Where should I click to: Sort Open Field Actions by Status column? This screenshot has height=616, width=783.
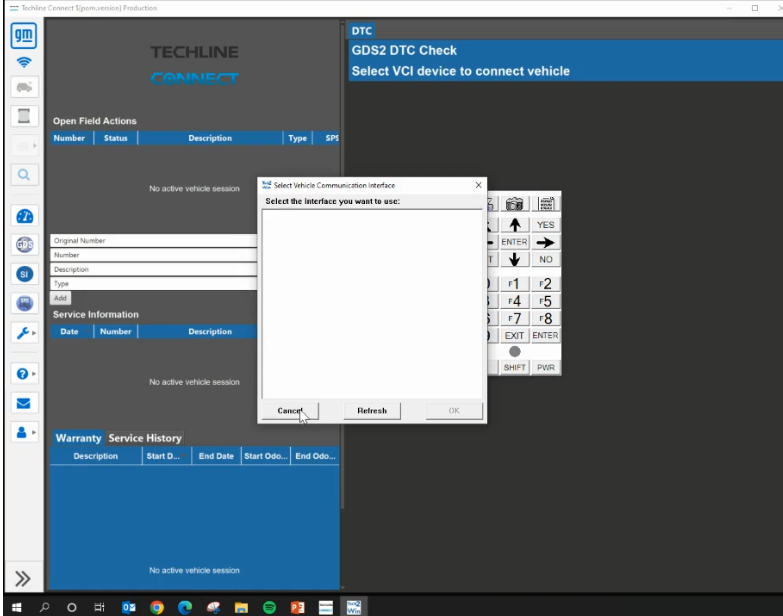[115, 138]
